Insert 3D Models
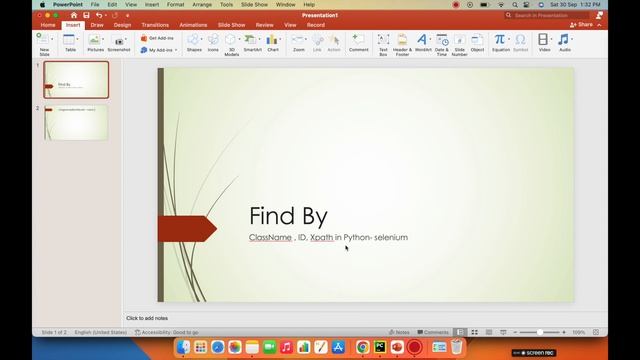This screenshot has height=360, width=640. coord(231,45)
